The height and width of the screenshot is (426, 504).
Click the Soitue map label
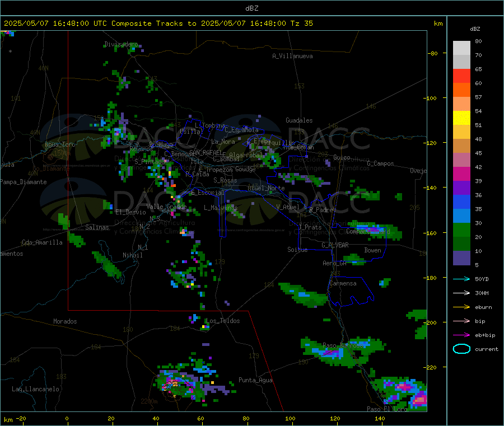298,250
